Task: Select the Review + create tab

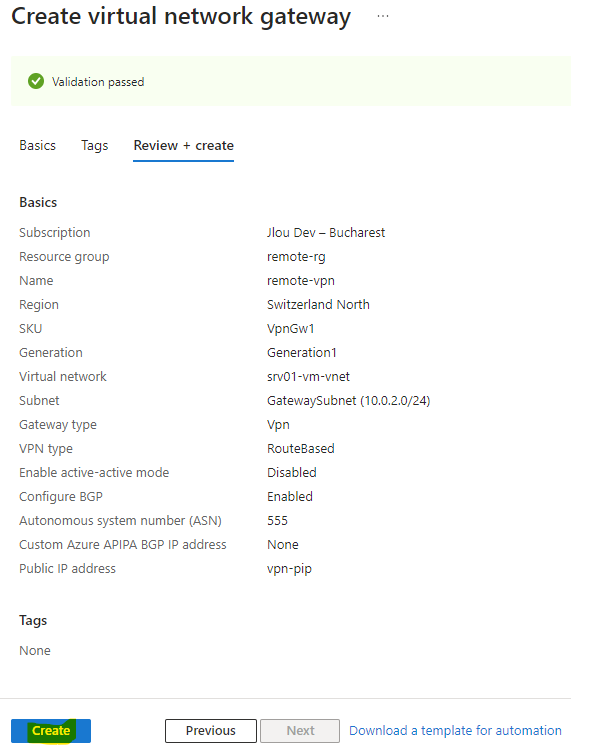Action: (x=183, y=145)
